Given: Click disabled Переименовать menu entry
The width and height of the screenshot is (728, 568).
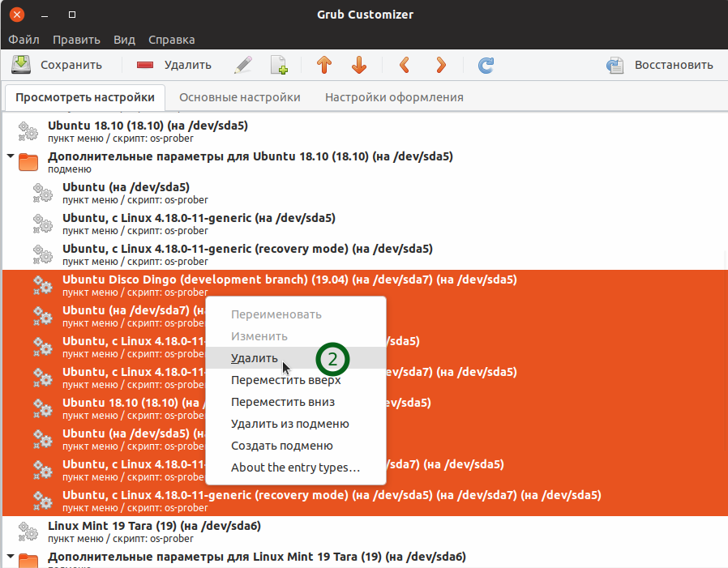Looking at the screenshot, I should pos(296,314).
